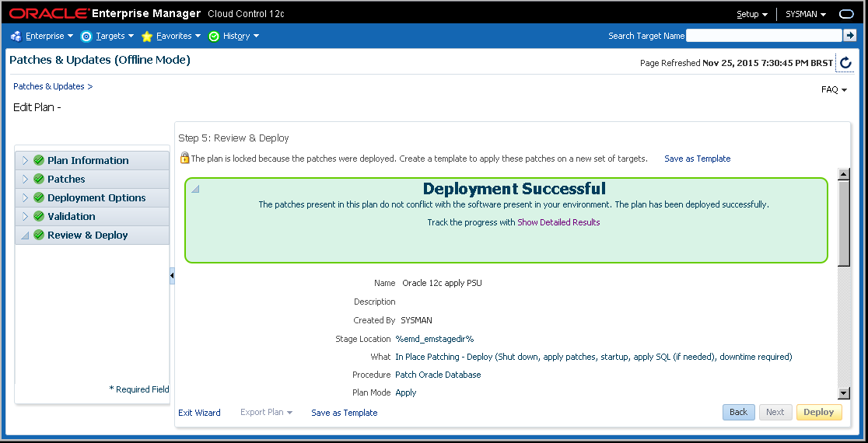Image resolution: width=868 pixels, height=443 pixels.
Task: Expand the Validation section arrow
Action: pos(25,216)
